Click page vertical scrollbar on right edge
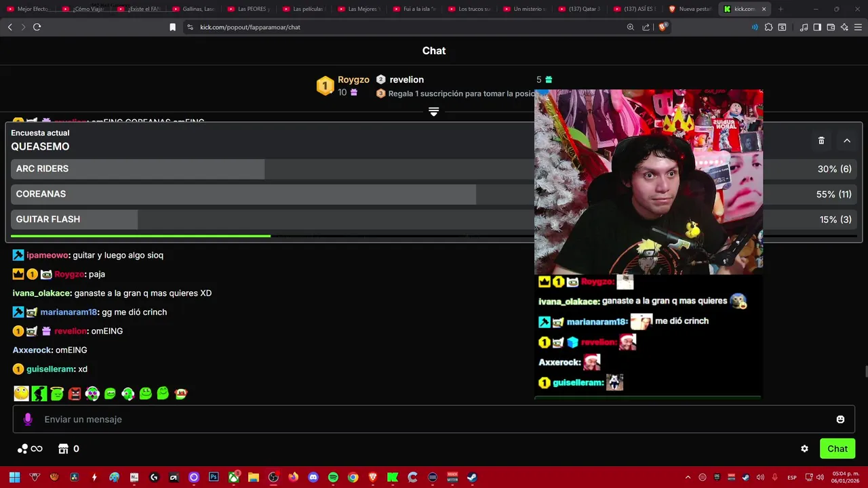 pyautogui.click(x=865, y=371)
